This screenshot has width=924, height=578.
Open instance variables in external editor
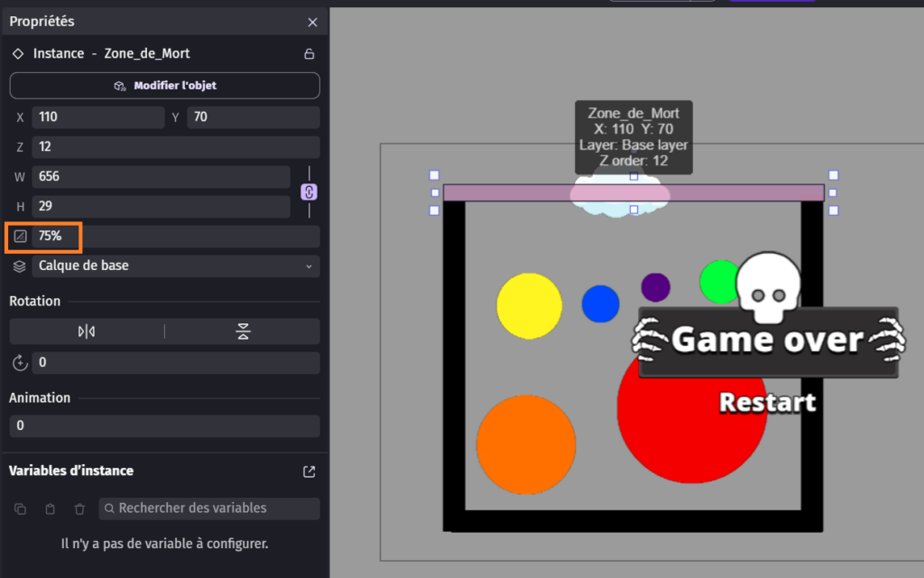point(309,471)
